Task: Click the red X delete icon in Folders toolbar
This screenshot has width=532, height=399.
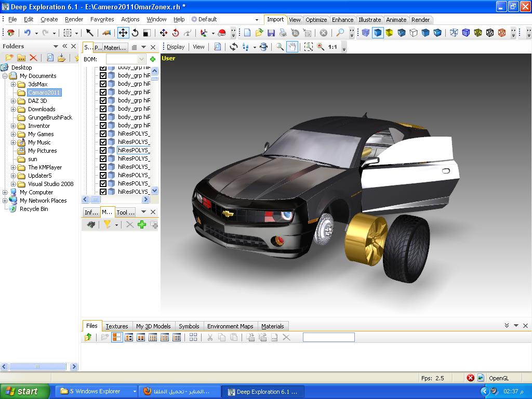Action: click(33, 58)
